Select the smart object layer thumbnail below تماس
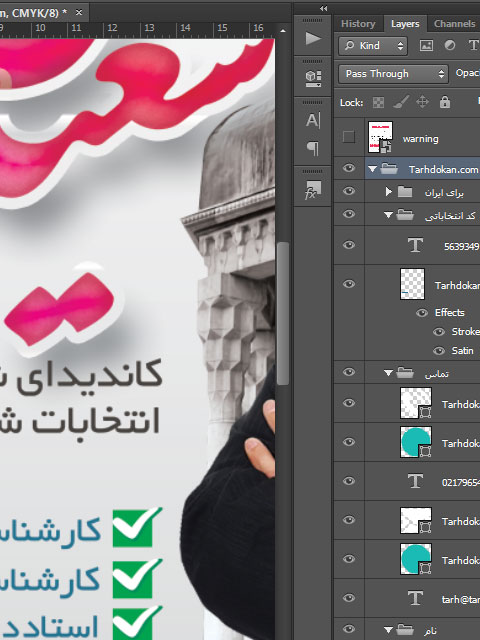This screenshot has height=640, width=480. 416,403
